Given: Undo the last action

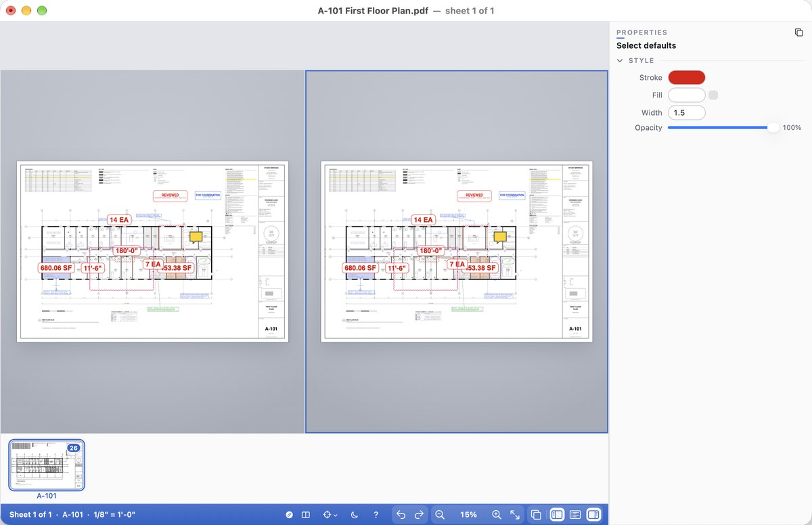Looking at the screenshot, I should 401,515.
